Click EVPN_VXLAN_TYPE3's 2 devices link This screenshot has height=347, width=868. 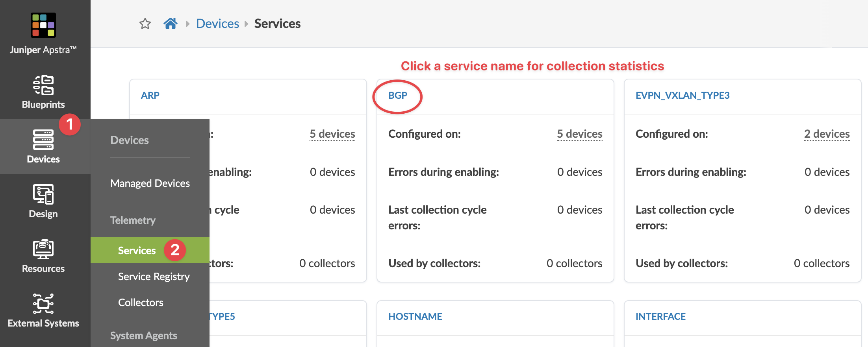827,134
